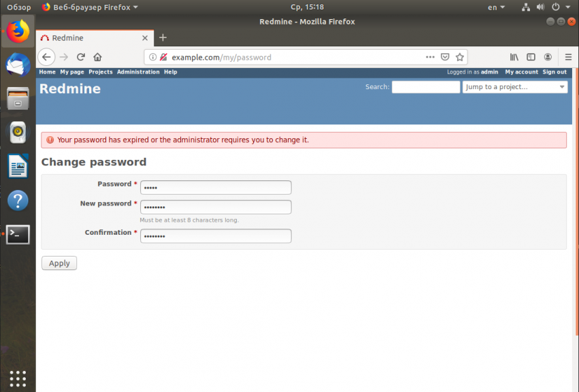Click the forward navigation arrow
579x392 pixels.
(64, 57)
